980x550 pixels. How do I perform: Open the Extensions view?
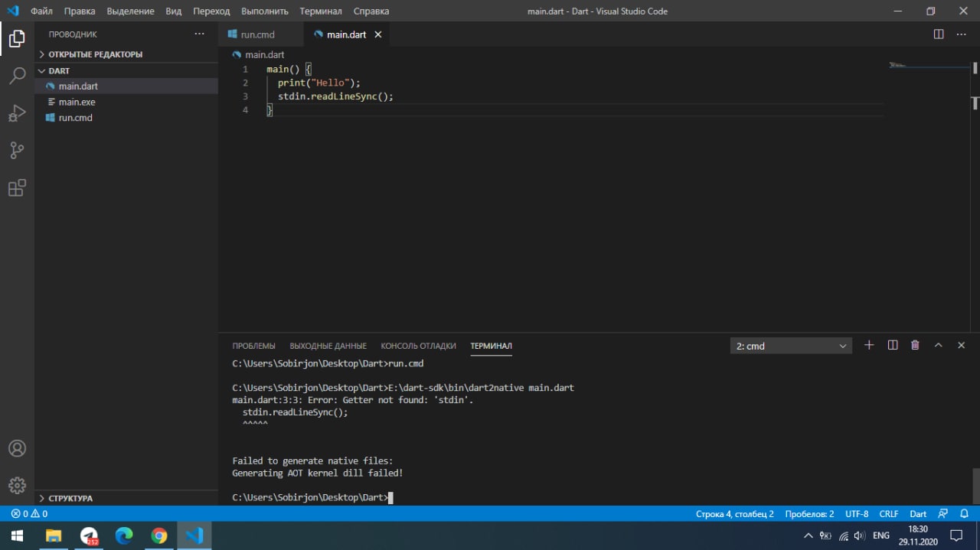point(17,188)
